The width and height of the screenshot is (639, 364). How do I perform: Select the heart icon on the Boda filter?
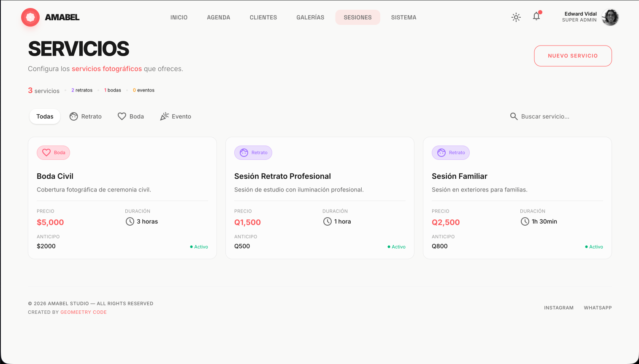pos(122,116)
